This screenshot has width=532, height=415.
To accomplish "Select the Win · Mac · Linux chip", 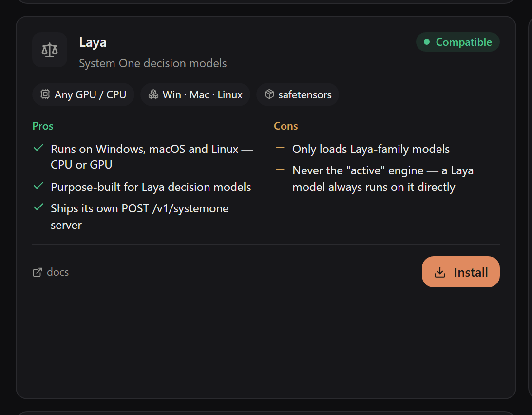I will point(195,94).
